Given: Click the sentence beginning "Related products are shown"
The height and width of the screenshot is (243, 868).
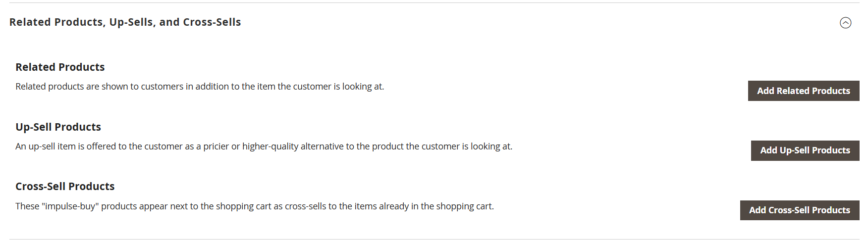Looking at the screenshot, I should (x=199, y=87).
